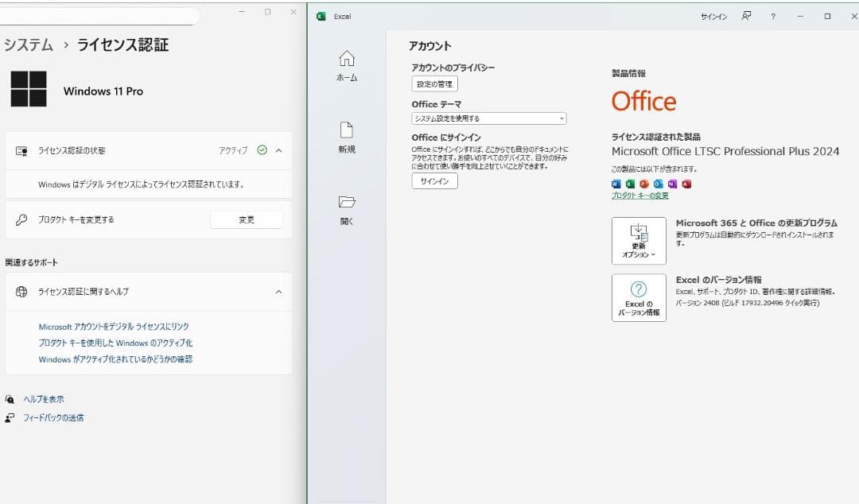Click the 設定の管理 privacy settings button
Image resolution: width=859 pixels, height=504 pixels.
(x=434, y=83)
